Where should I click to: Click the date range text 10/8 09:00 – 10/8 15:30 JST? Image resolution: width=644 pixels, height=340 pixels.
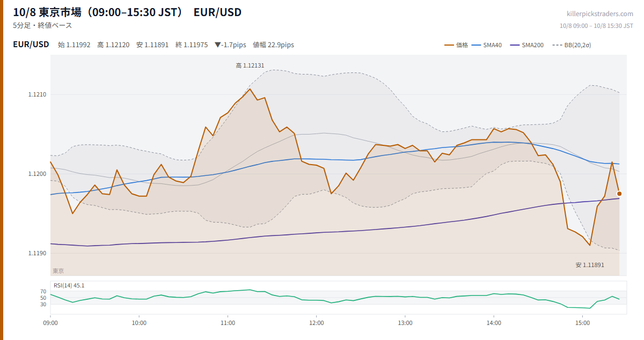[596, 25]
